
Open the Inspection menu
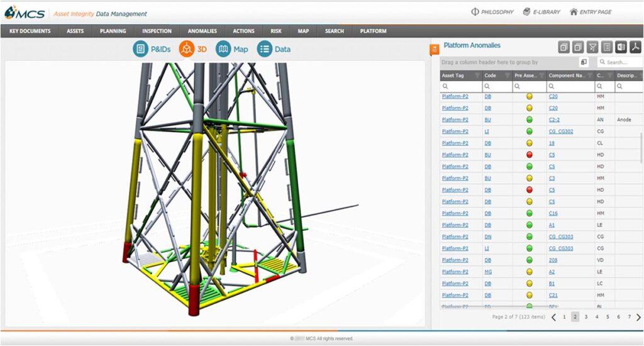click(157, 31)
